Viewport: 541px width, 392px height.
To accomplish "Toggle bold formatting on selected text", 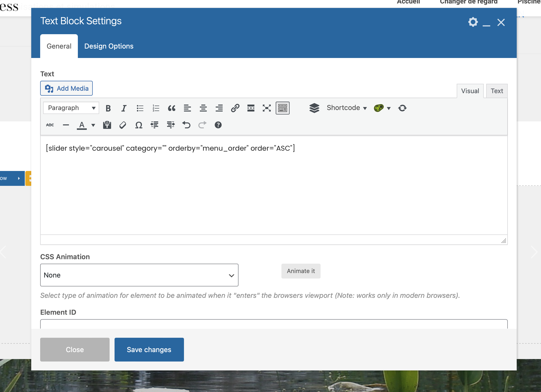I will click(108, 108).
